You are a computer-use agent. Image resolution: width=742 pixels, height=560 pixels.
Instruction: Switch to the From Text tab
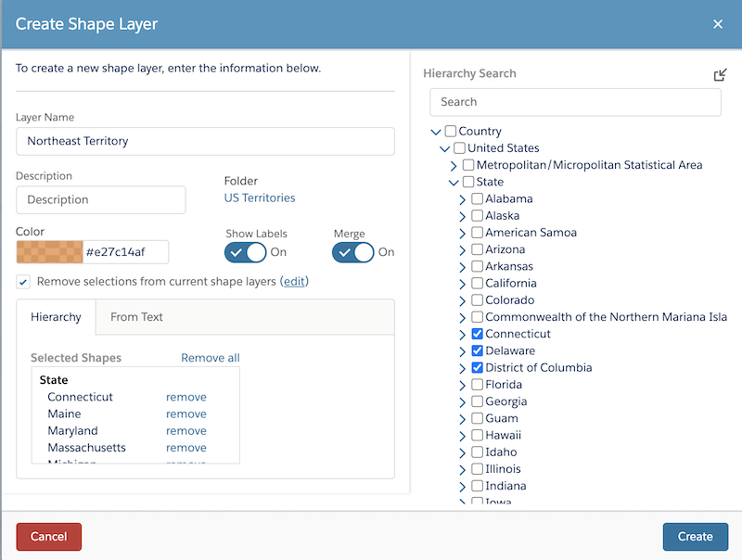point(136,317)
